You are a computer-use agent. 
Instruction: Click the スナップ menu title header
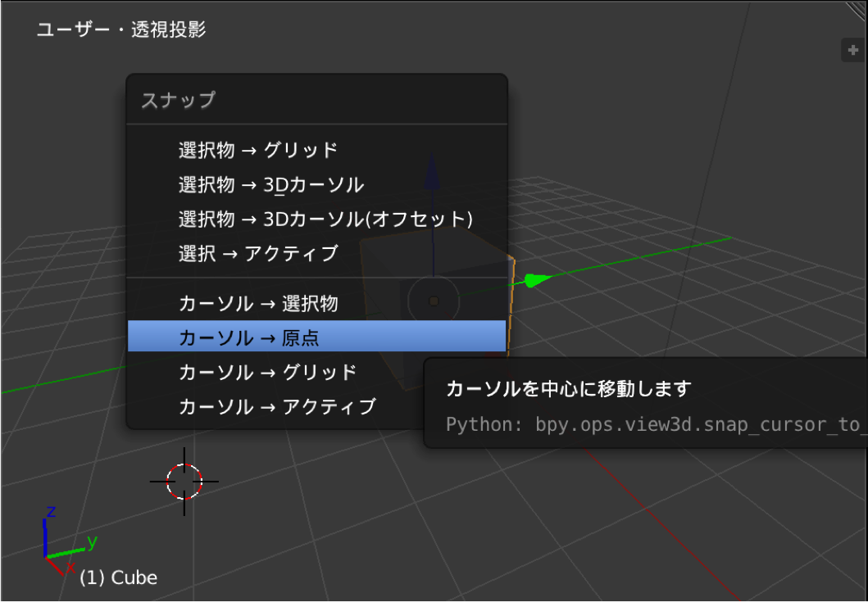tap(178, 100)
